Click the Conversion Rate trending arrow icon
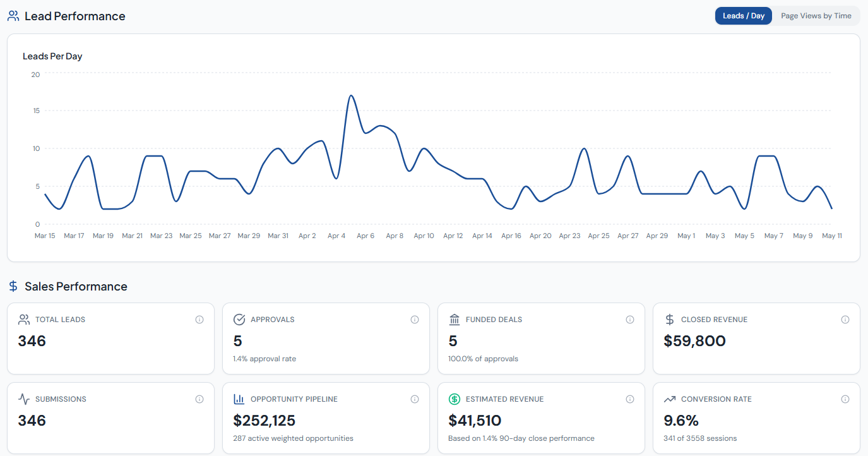Viewport: 868px width, 456px height. point(670,399)
